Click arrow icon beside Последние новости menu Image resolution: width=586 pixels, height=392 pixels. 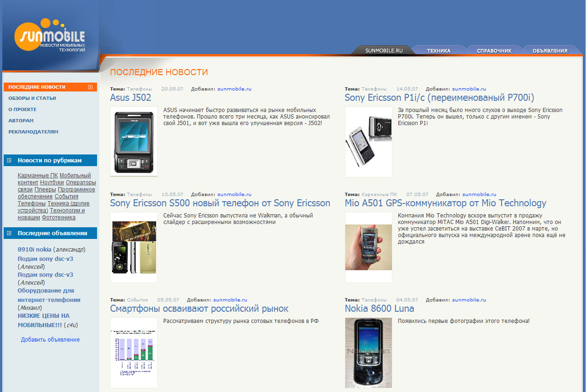pyautogui.click(x=90, y=87)
